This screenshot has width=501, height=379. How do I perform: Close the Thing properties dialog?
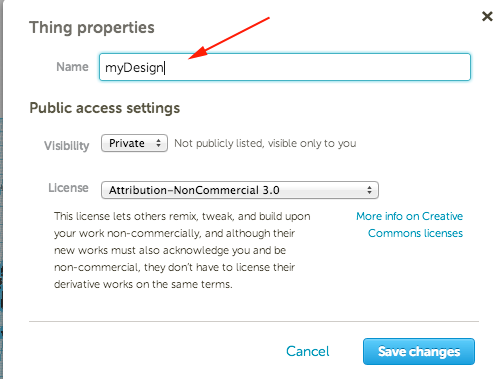coord(487,16)
